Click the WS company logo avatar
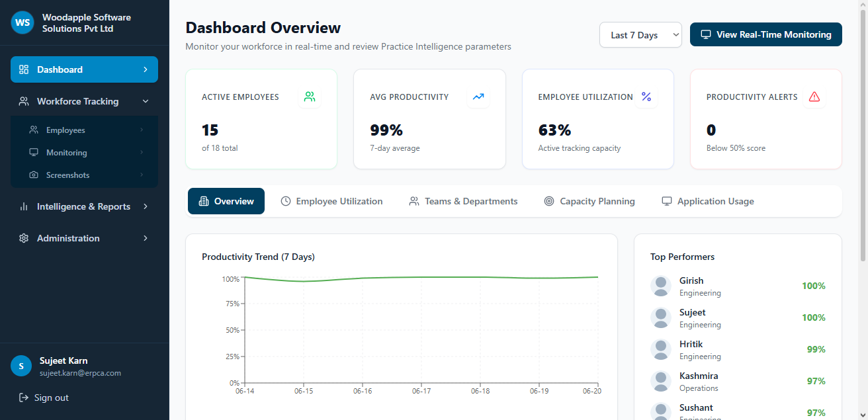The image size is (868, 420). [22, 22]
